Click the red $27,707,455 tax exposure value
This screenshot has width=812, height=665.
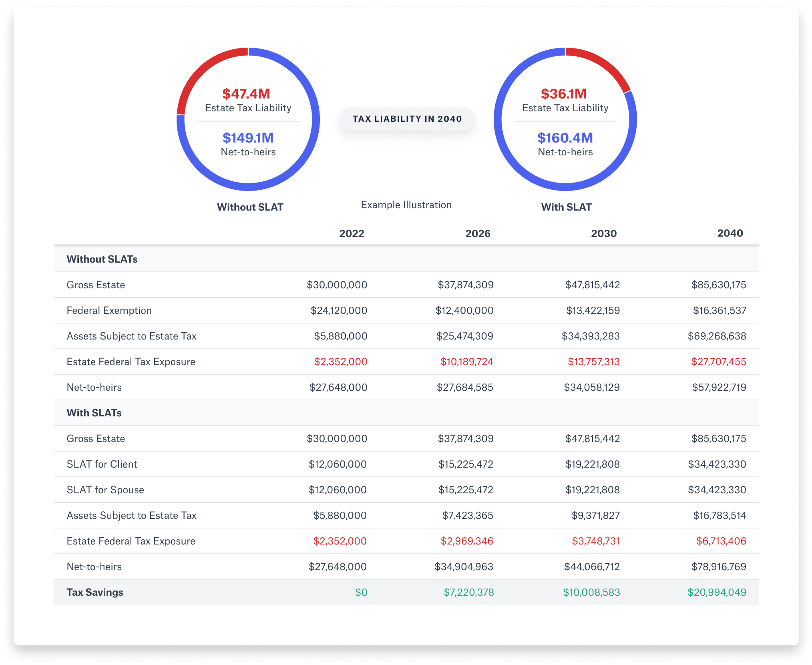[x=718, y=362]
